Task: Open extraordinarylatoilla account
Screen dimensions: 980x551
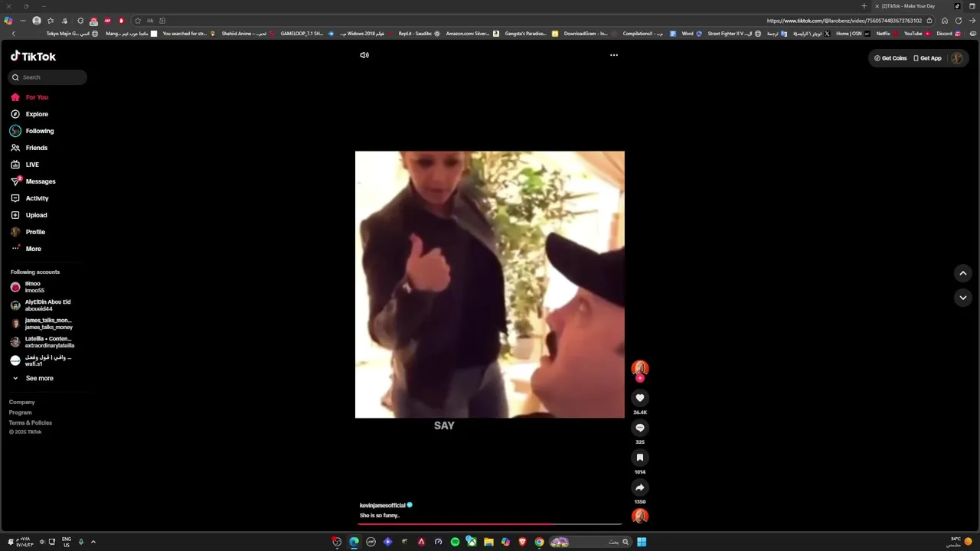Action: click(42, 342)
